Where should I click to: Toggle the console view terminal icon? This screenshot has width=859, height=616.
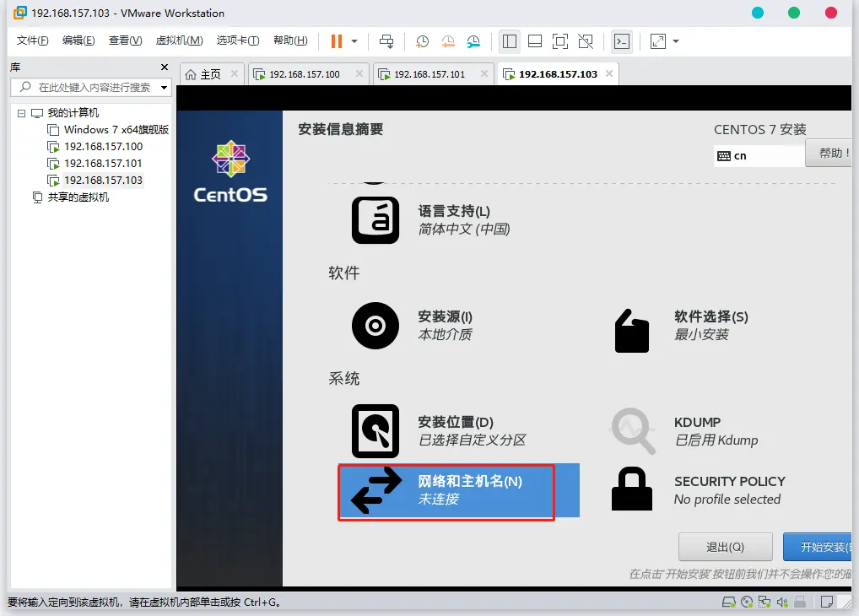tap(622, 41)
